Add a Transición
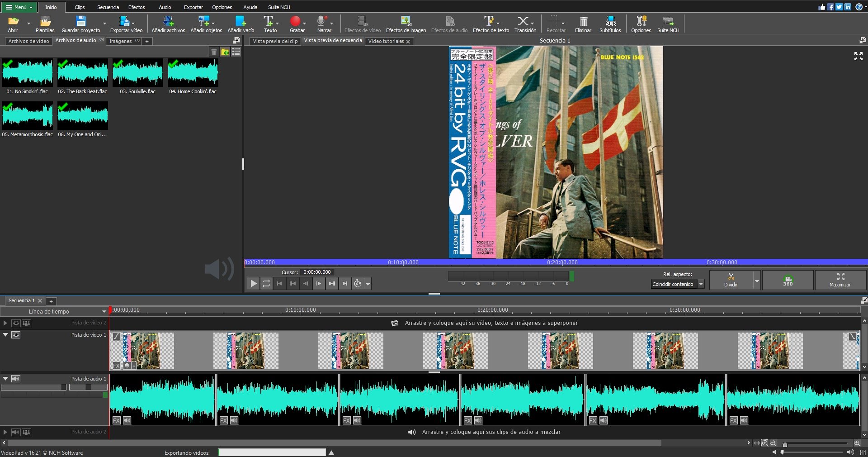The height and width of the screenshot is (457, 868). [525, 24]
